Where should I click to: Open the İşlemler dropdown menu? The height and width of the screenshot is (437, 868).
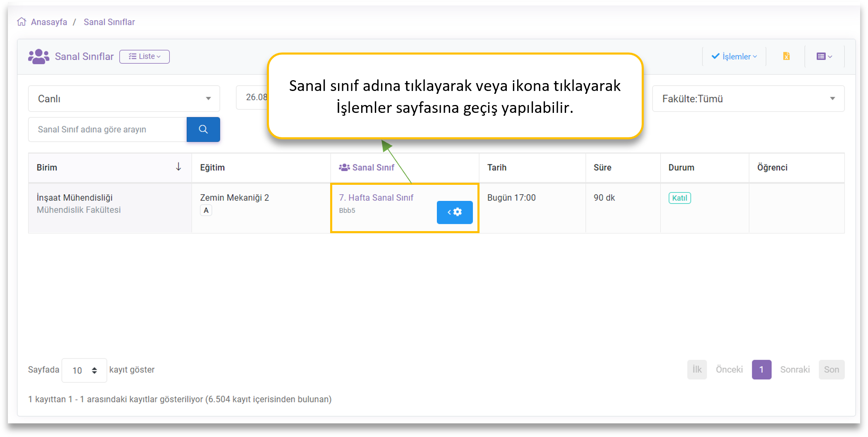click(734, 56)
